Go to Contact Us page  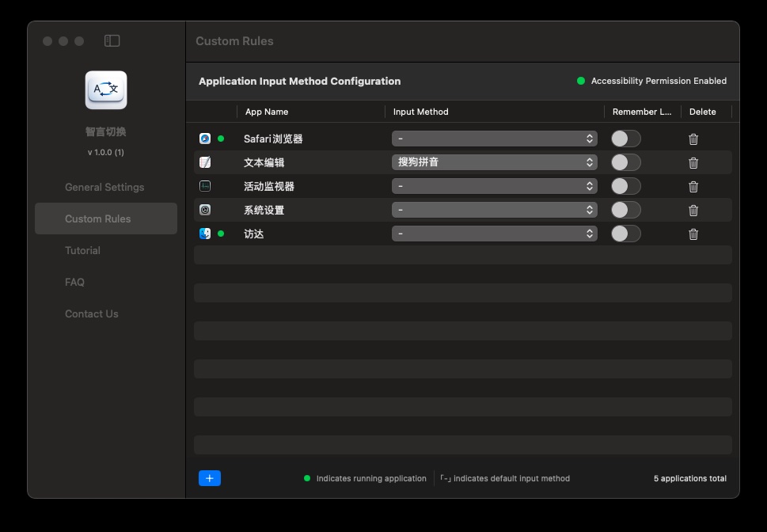tap(92, 313)
